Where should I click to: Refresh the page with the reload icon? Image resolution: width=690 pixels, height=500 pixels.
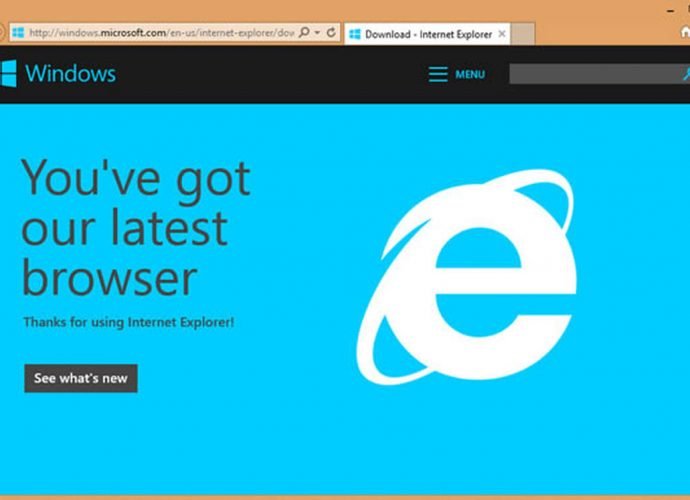(331, 32)
